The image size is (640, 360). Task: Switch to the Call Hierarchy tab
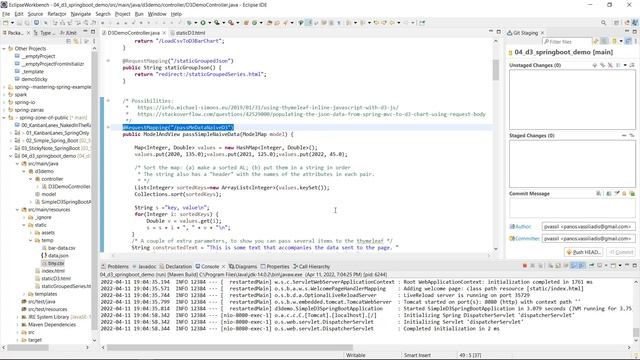tap(311, 266)
